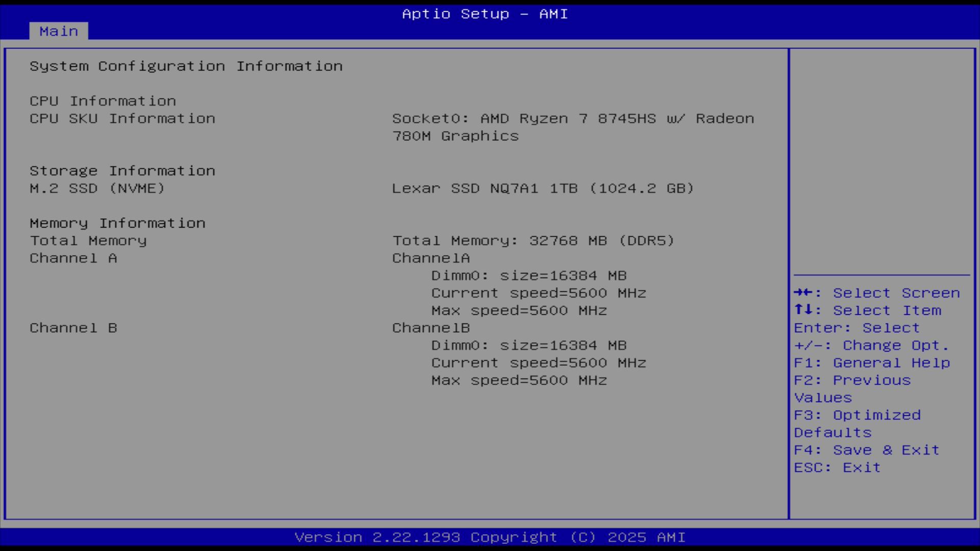Click the F4: Save & Exit hint
The image size is (980, 551).
(x=867, y=450)
